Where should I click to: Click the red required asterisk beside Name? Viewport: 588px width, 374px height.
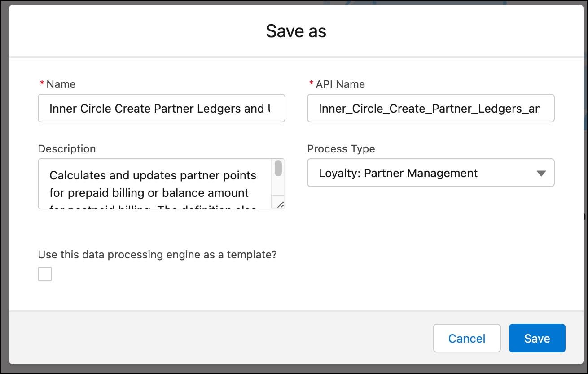[41, 83]
